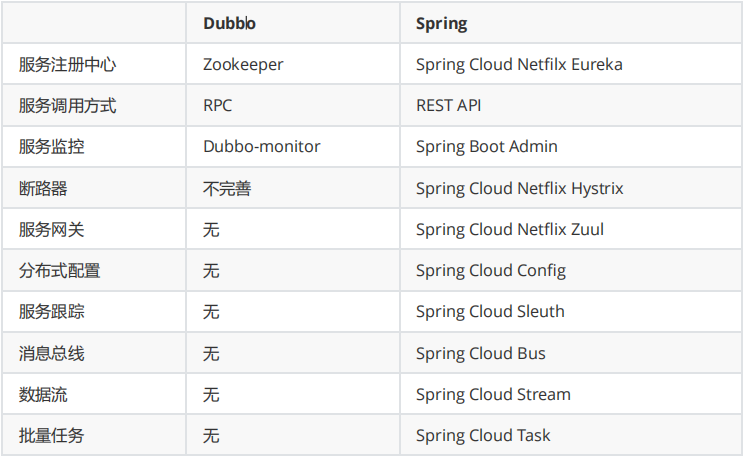Click Spring Cloud Netflix Hystrix cell
Screen dimensions: 744x457
[x=519, y=188]
